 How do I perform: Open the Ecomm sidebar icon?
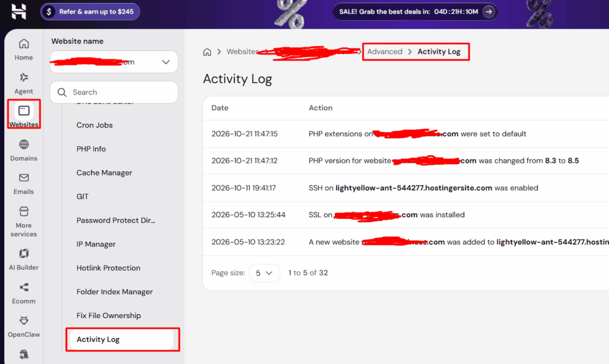coord(24,287)
